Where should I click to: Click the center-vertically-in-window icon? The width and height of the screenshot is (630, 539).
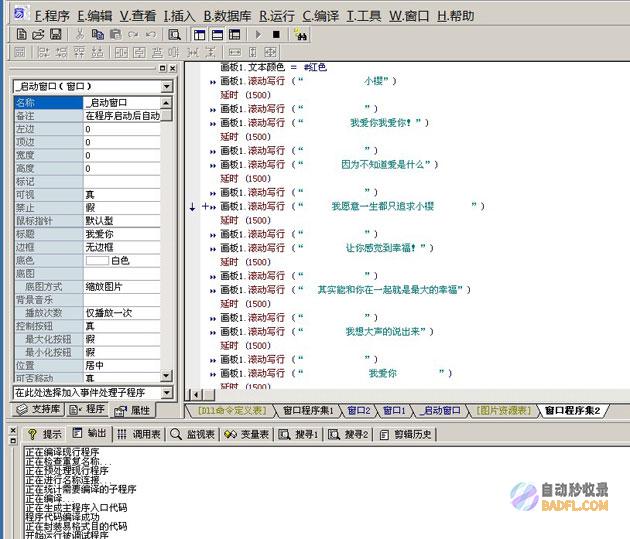click(139, 52)
